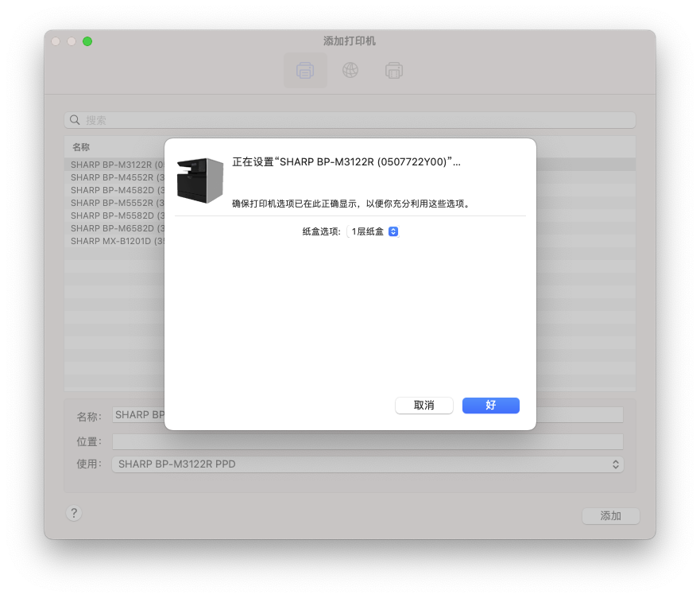The image size is (700, 598).
Task: Select the default printers toolbar icon
Action: coord(305,70)
